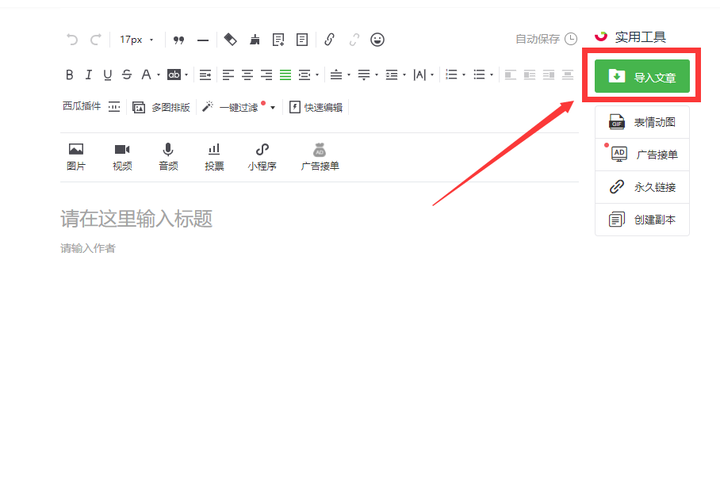Insert audio via 音频

168,157
